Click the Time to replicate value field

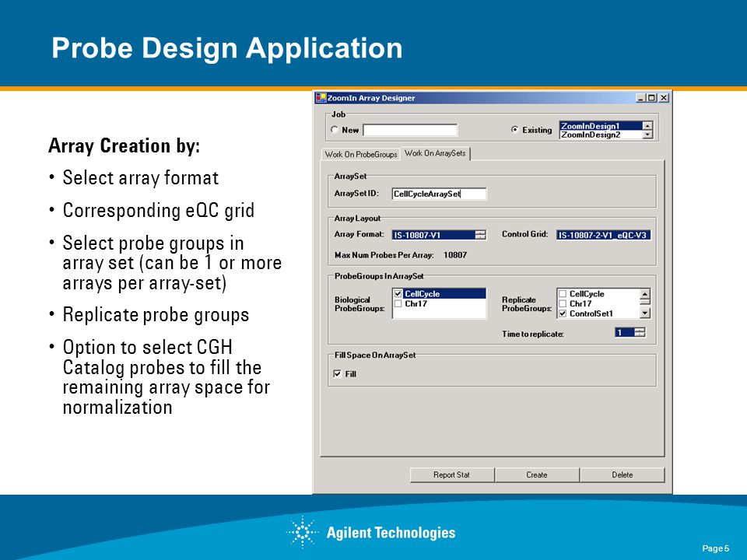pos(625,332)
